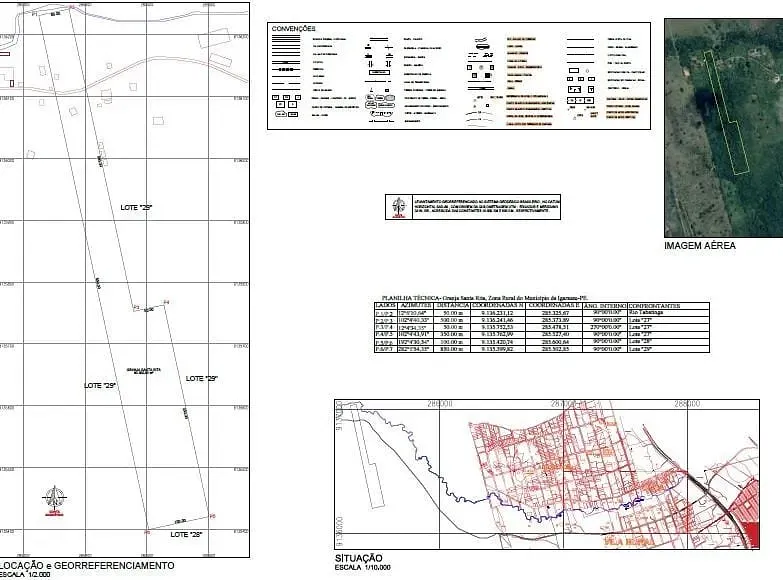Click the 'CONVENÇÕES' legend heading
Image resolution: width=783 pixels, height=580 pixels.
[294, 29]
